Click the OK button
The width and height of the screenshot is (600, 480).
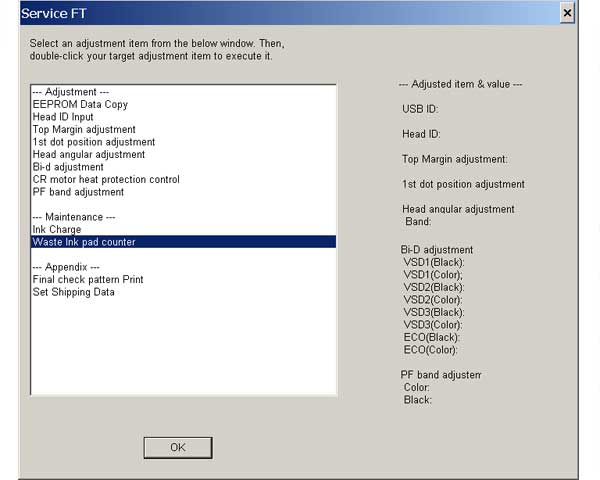tap(178, 447)
